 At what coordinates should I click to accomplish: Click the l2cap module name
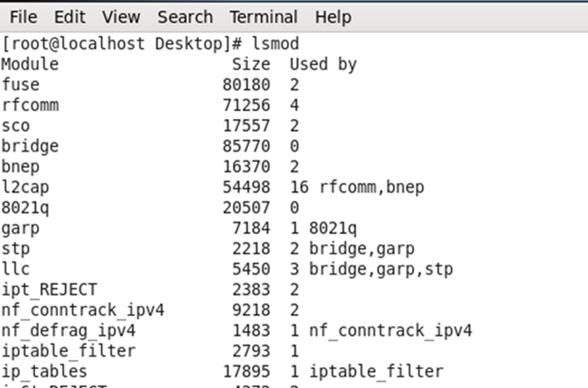25,187
